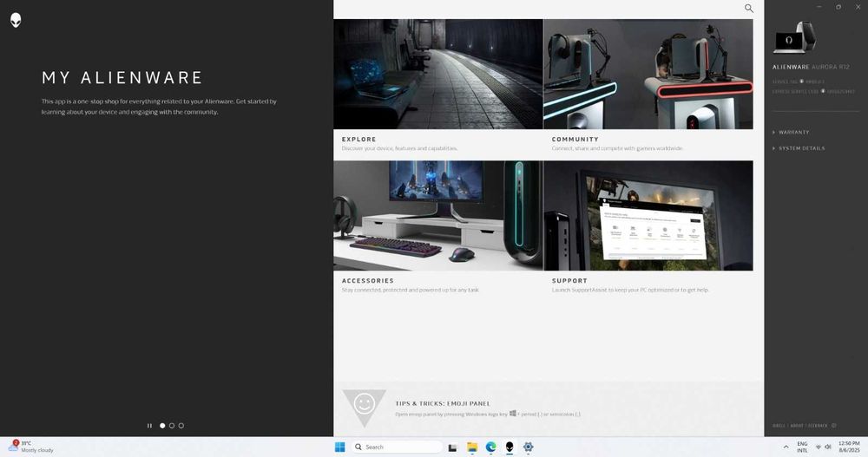868x457 pixels.
Task: Click the ALIENWARE AURORA R12 model name
Action: click(811, 67)
